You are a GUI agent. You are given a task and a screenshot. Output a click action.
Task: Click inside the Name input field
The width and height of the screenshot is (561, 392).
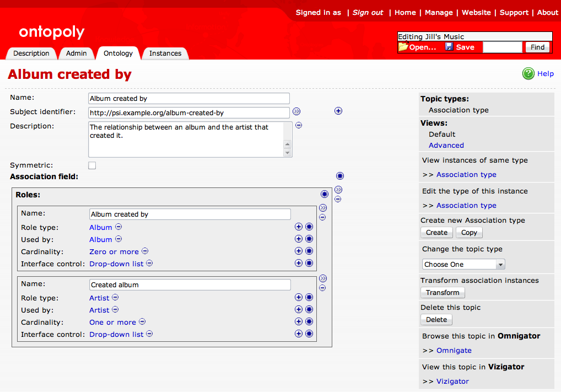(188, 98)
